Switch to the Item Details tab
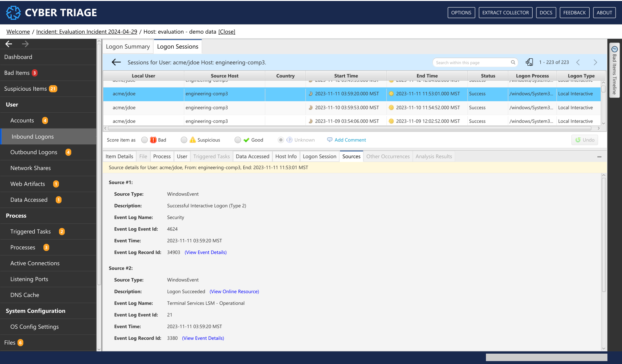Viewport: 622px width, 364px height. (x=119, y=156)
